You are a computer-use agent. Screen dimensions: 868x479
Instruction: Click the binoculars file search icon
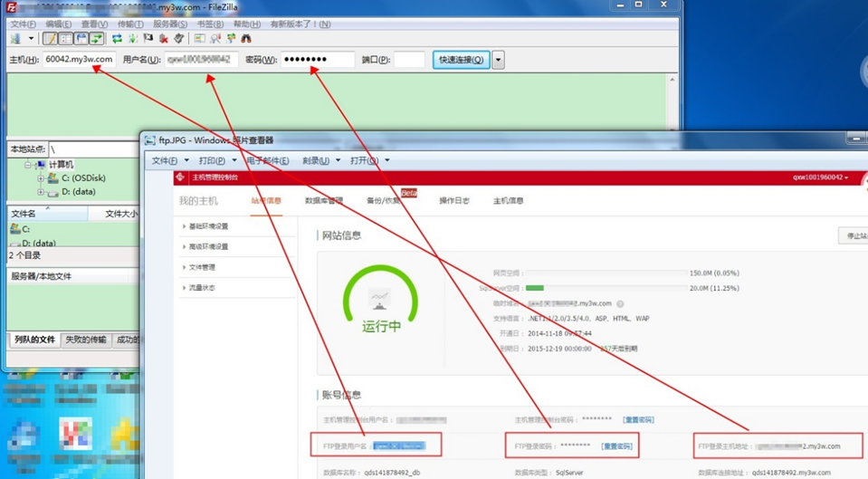(246, 38)
